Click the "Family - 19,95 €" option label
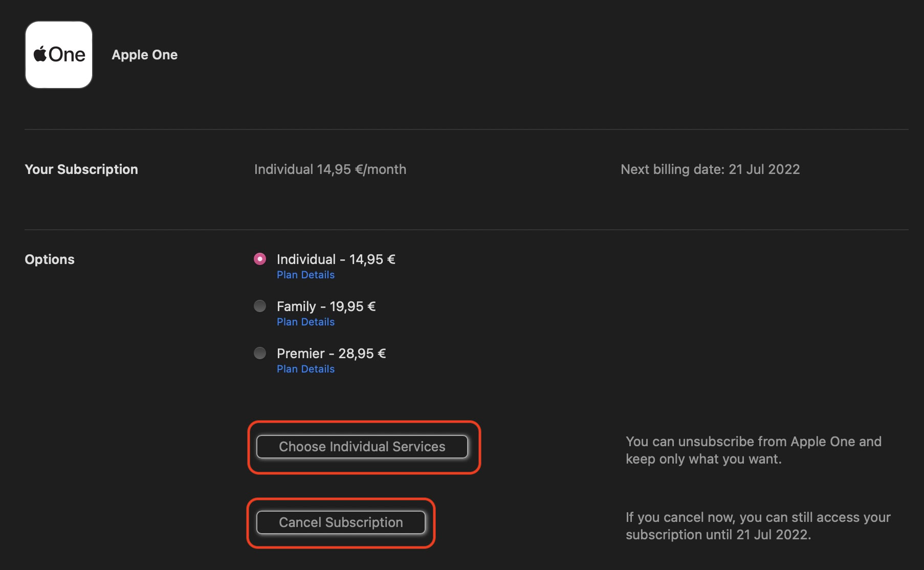The width and height of the screenshot is (924, 570). (x=326, y=306)
